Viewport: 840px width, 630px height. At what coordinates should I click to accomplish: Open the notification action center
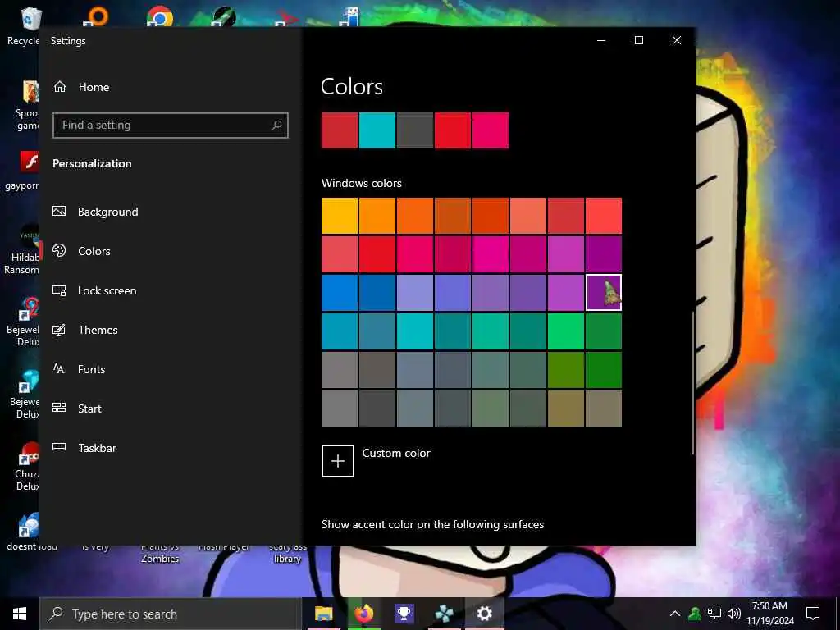(813, 614)
